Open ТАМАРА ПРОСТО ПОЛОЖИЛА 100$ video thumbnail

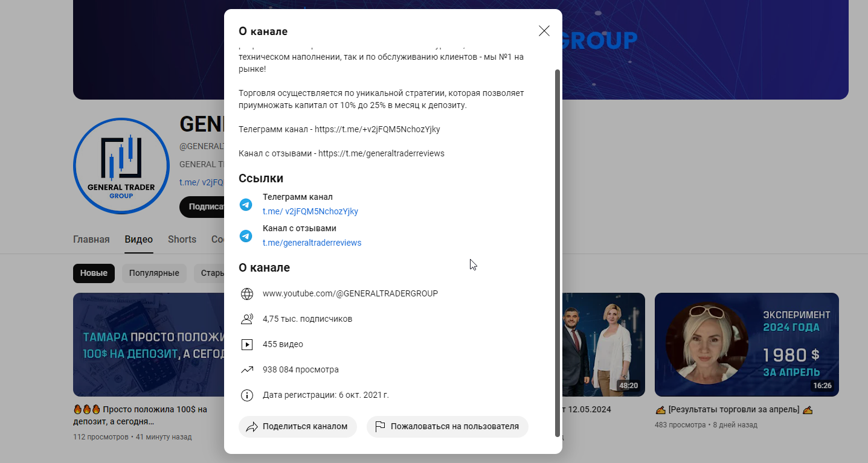point(149,345)
